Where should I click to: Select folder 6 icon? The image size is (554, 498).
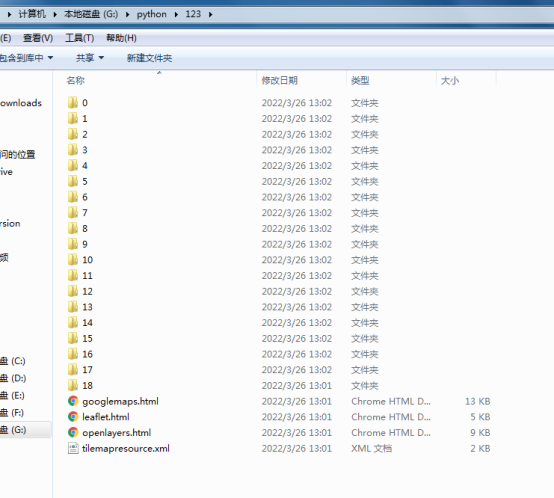pyautogui.click(x=73, y=197)
